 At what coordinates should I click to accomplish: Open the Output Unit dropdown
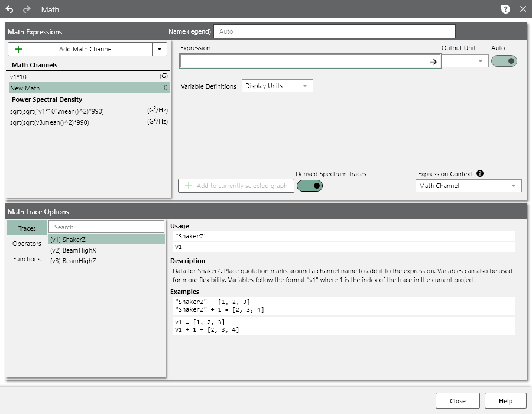(x=465, y=61)
